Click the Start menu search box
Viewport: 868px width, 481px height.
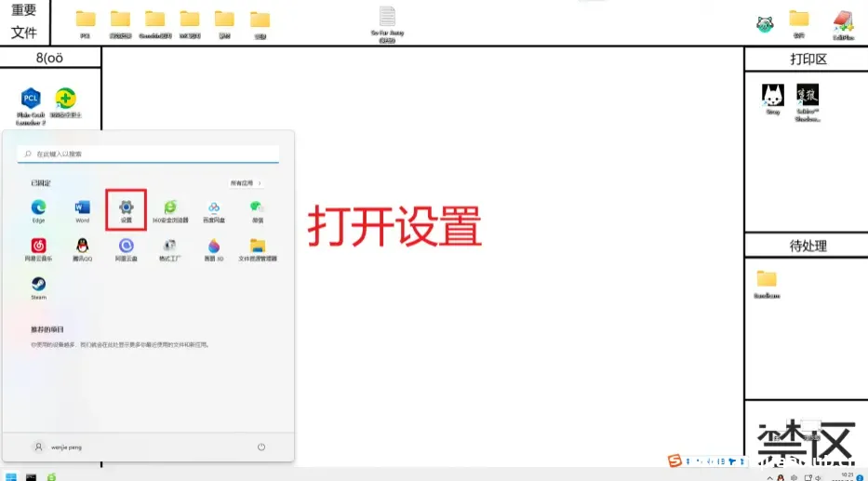point(148,154)
